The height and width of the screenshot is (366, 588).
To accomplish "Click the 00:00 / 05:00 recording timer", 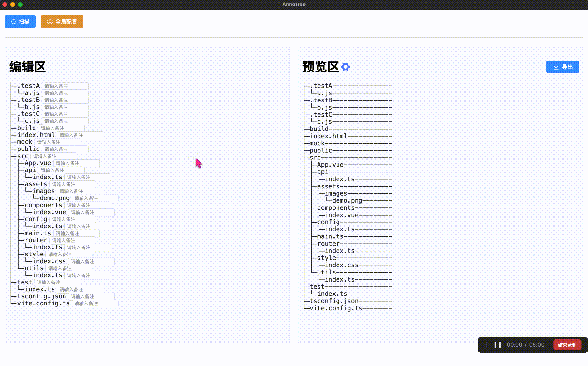I will tap(525, 344).
